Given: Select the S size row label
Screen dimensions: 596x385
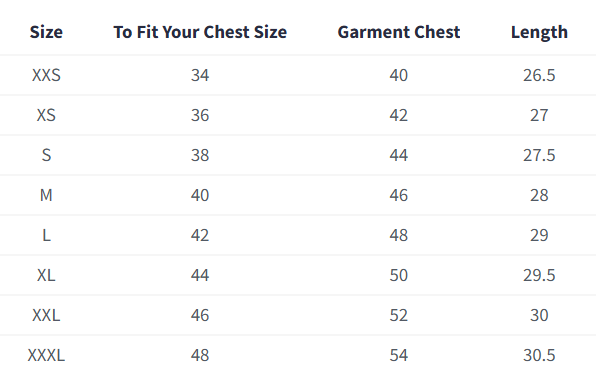Looking at the screenshot, I should (46, 155).
